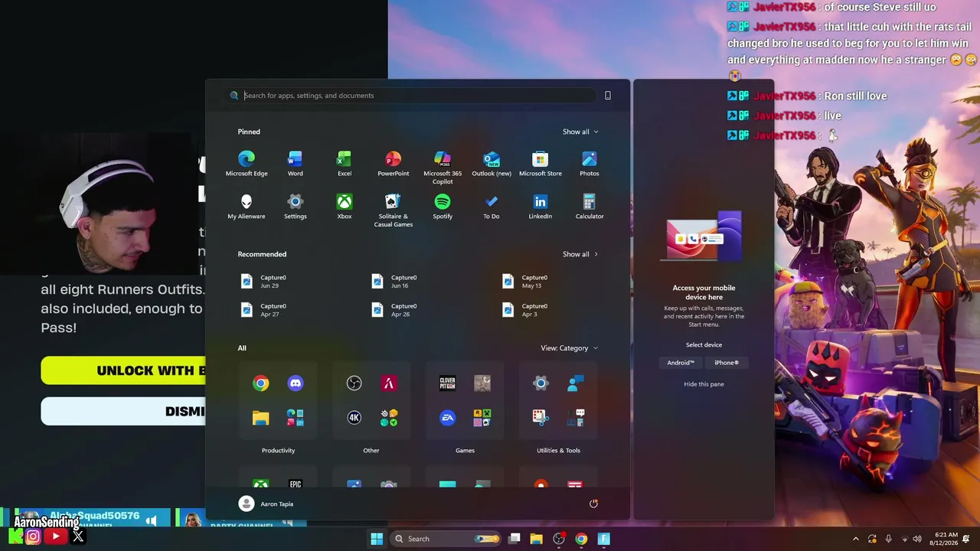Launch LinkedIn from pinned apps

(x=541, y=207)
